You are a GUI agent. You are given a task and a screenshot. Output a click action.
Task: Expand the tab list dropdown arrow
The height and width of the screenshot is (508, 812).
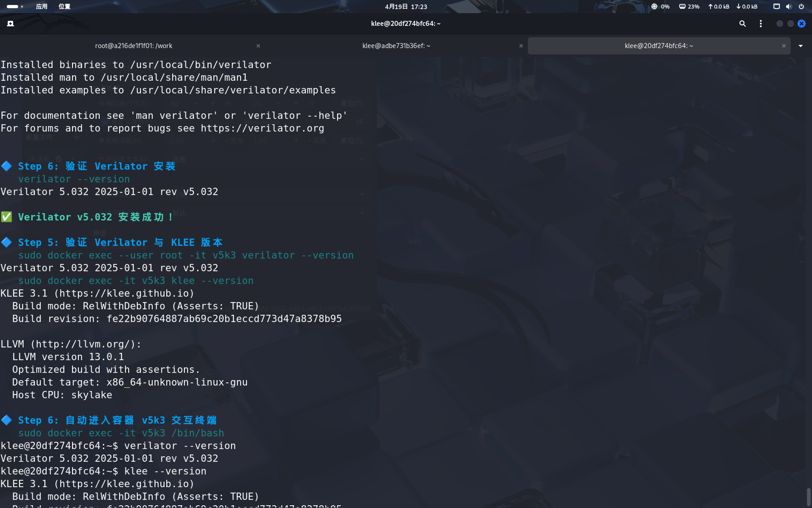pyautogui.click(x=801, y=46)
